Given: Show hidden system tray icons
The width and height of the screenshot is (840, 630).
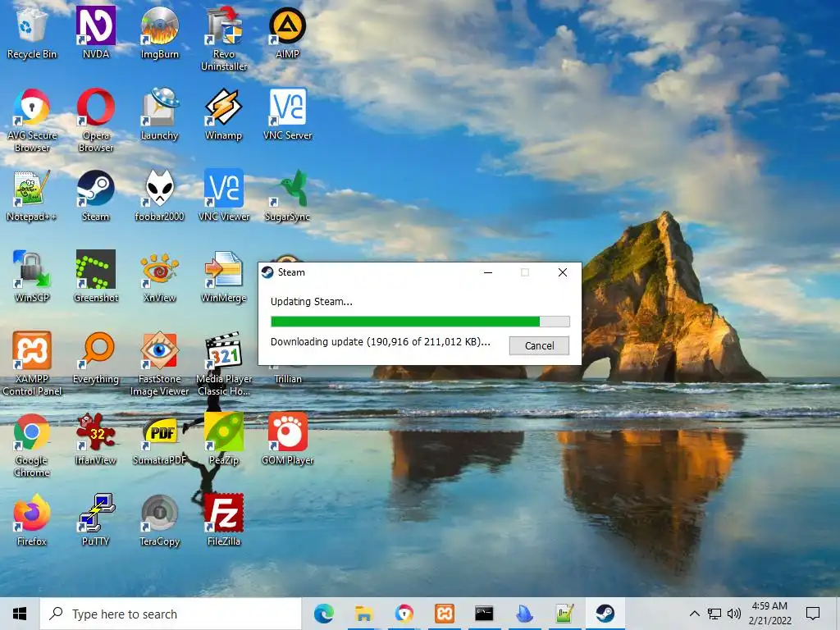Looking at the screenshot, I should [694, 614].
